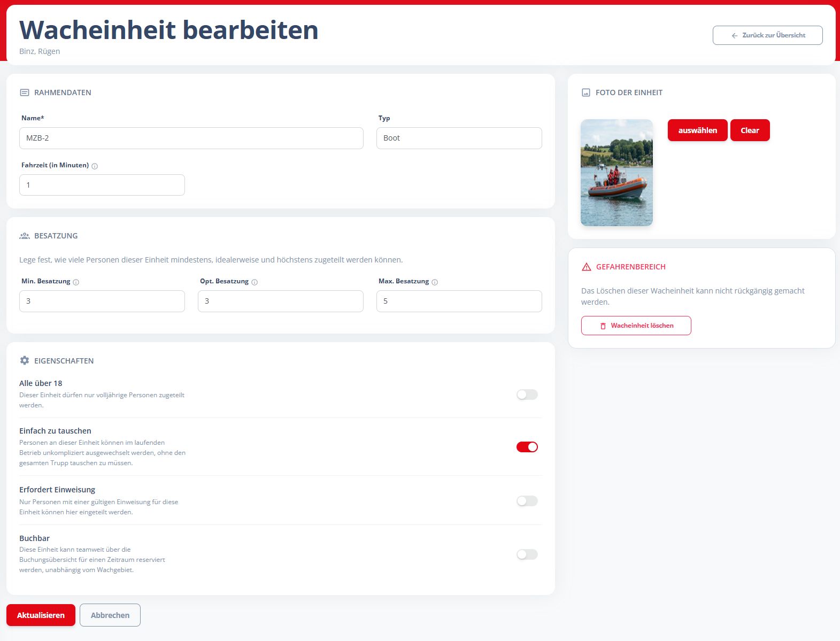This screenshot has height=641, width=840.
Task: Click the Min. Besatzung info icon
Action: coord(76,282)
